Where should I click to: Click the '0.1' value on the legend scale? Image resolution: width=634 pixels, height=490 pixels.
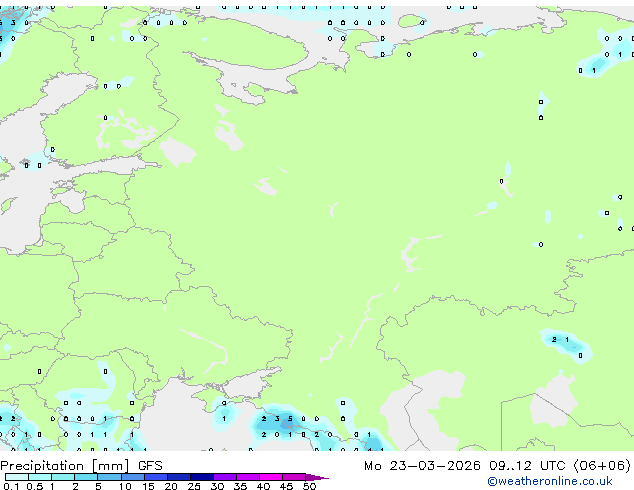[10, 487]
